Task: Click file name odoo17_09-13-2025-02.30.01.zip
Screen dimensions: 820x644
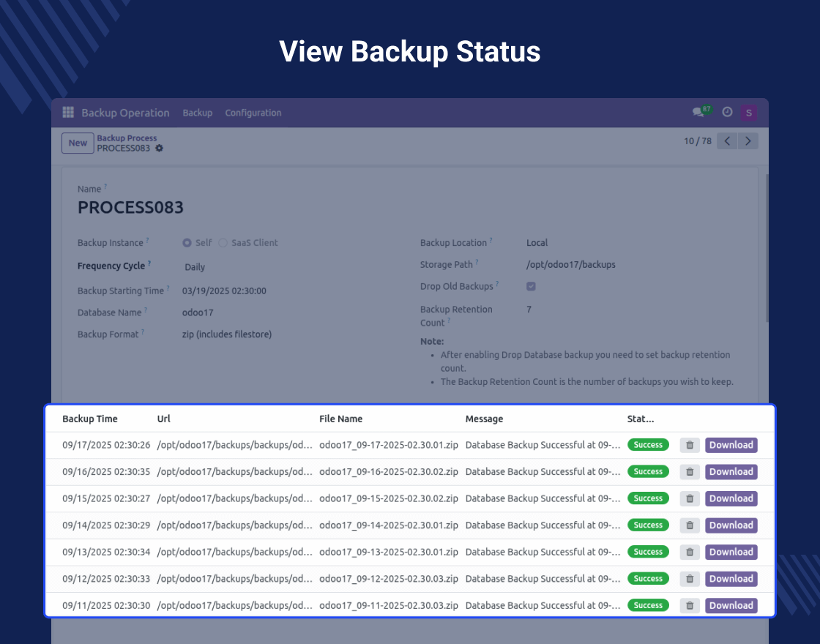Action: [x=389, y=552]
